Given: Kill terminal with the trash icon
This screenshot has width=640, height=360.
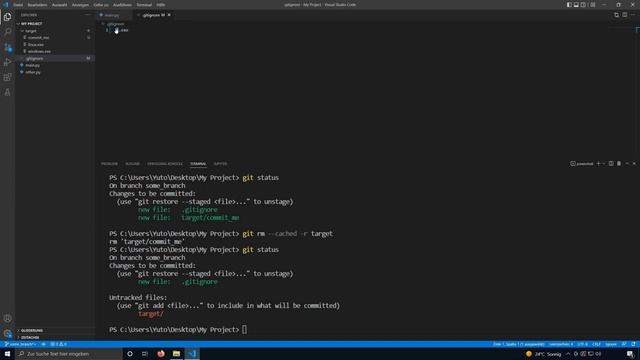Looking at the screenshot, I should coord(619,164).
